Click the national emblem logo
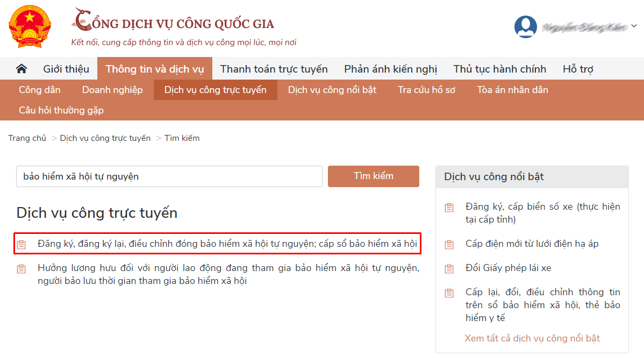 (30, 27)
